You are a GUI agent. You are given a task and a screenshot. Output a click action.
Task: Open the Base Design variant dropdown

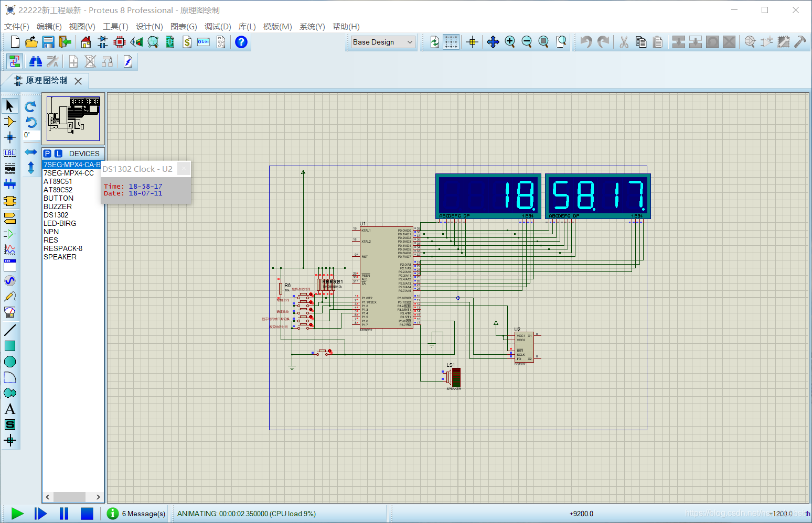(383, 42)
